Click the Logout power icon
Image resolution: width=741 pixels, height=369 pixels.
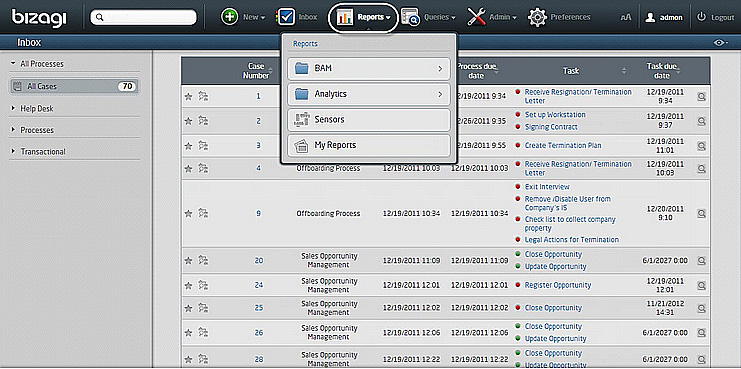(701, 17)
